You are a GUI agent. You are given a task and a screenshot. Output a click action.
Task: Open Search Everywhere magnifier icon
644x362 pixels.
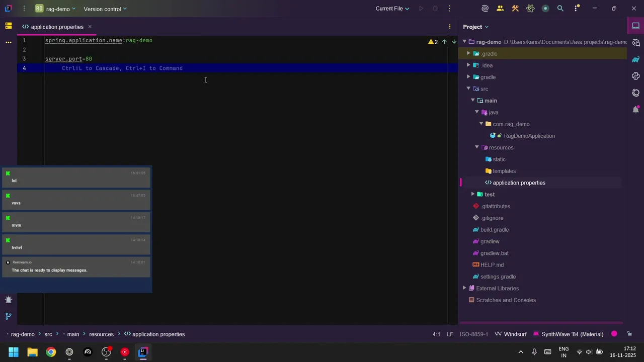tap(560, 9)
